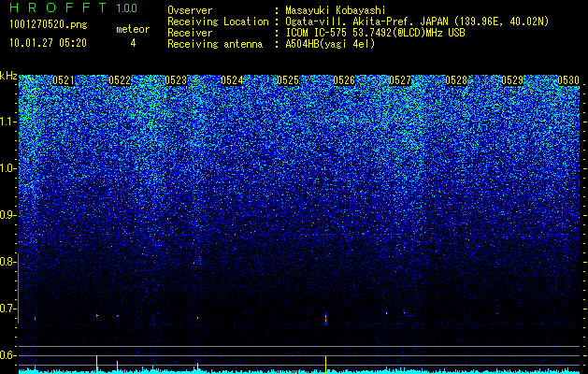Click the tallest yellow detection line below 0526

click(325, 365)
